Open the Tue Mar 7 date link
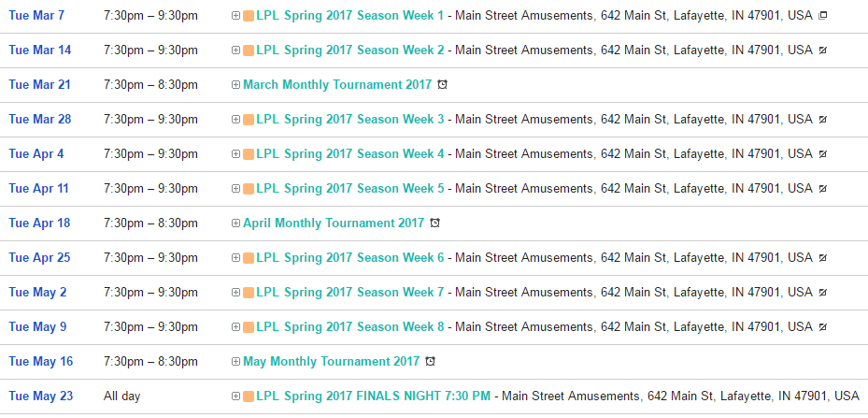The height and width of the screenshot is (418, 868). [36, 15]
